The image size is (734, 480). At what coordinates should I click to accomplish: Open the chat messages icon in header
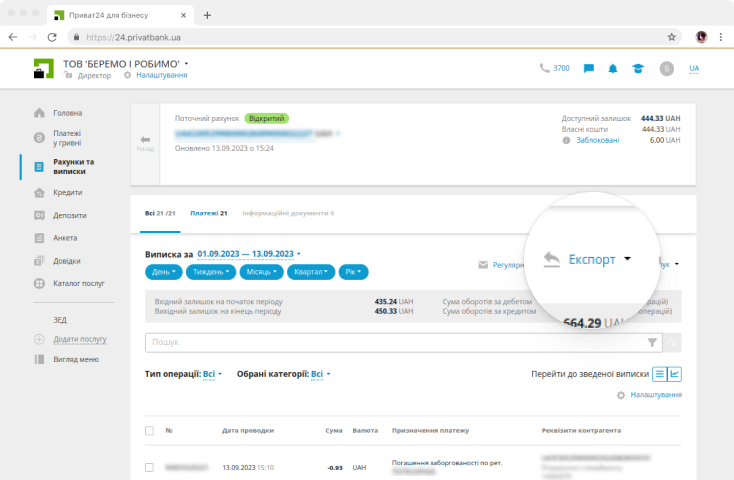click(x=589, y=68)
